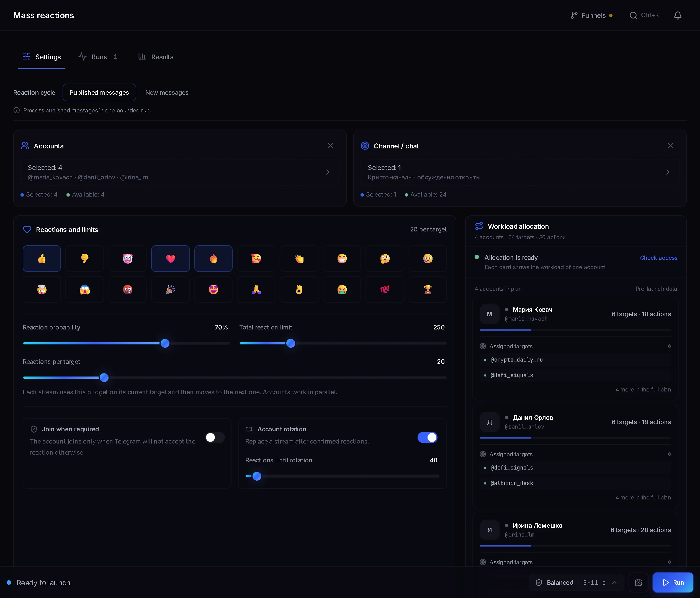Select the clapping hands reaction

pos(299,259)
